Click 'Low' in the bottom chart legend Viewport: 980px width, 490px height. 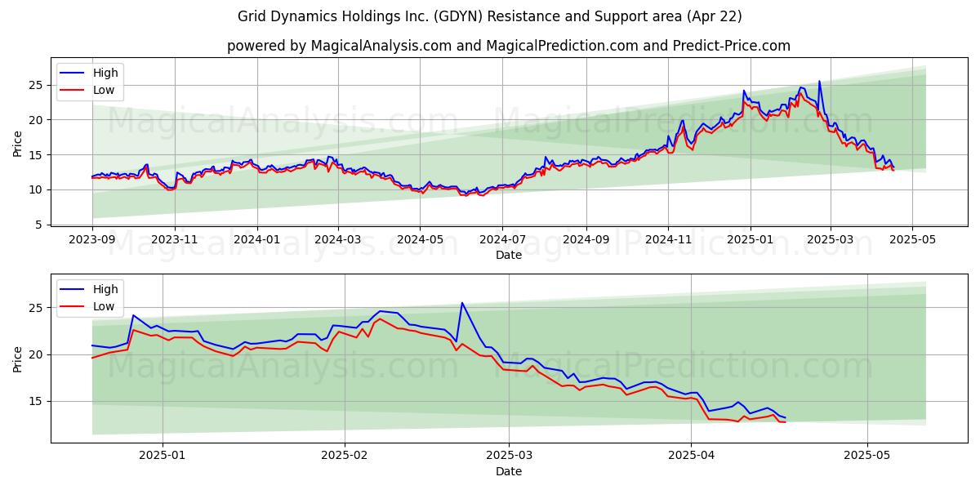[x=104, y=306]
